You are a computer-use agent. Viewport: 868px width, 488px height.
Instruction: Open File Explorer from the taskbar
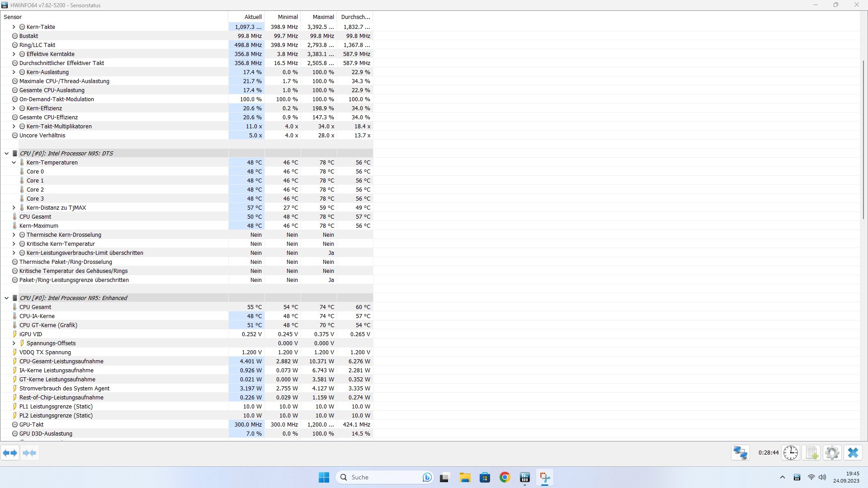pos(465,477)
